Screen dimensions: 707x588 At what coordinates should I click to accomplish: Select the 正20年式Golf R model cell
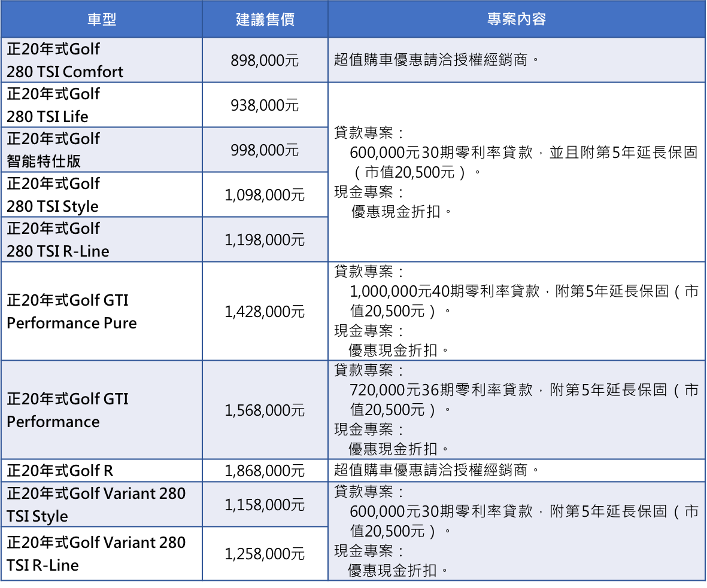point(102,471)
